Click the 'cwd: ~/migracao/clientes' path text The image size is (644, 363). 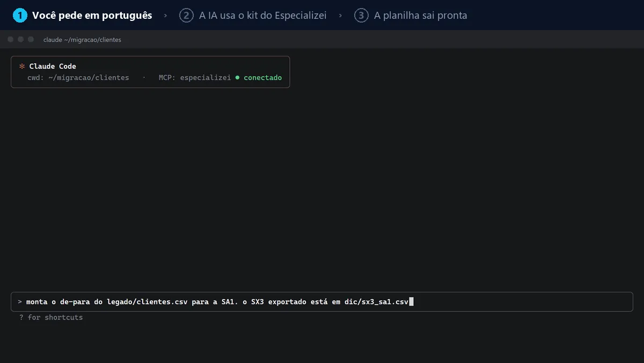[78, 77]
